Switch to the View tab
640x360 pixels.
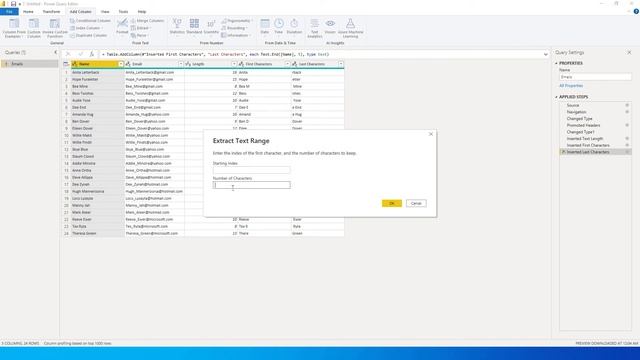[x=105, y=12]
